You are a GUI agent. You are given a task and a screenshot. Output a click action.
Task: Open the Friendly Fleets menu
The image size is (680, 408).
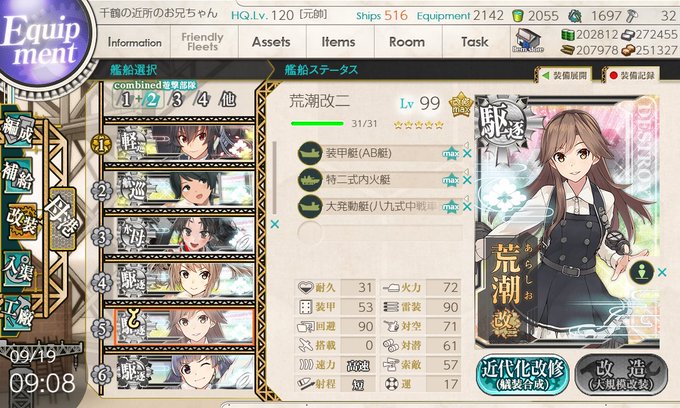point(202,42)
